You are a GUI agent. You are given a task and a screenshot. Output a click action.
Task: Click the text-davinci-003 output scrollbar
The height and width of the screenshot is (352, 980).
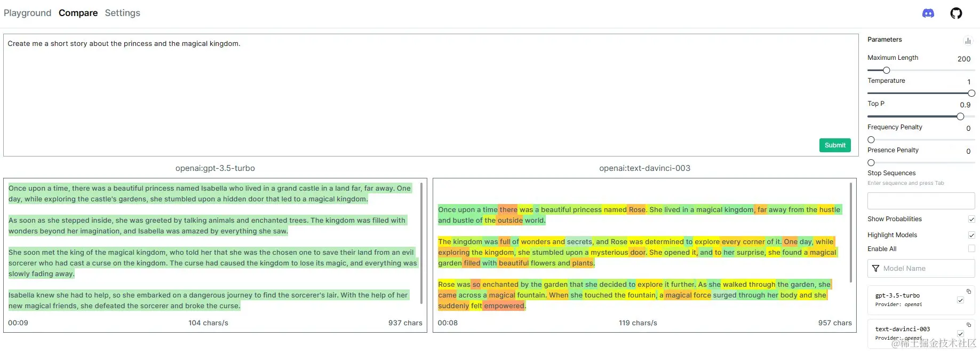851,232
